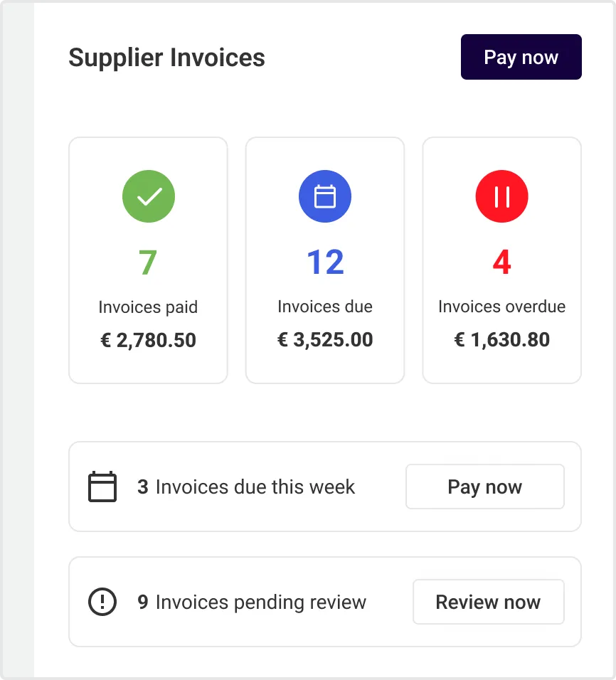Select the Invoices due card
This screenshot has height=680, width=616.
click(325, 260)
